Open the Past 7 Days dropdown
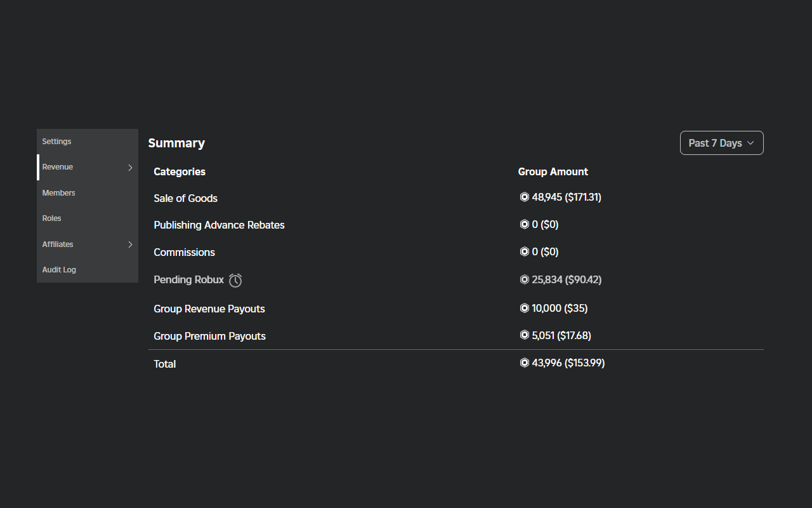This screenshot has width=812, height=508. pyautogui.click(x=721, y=143)
